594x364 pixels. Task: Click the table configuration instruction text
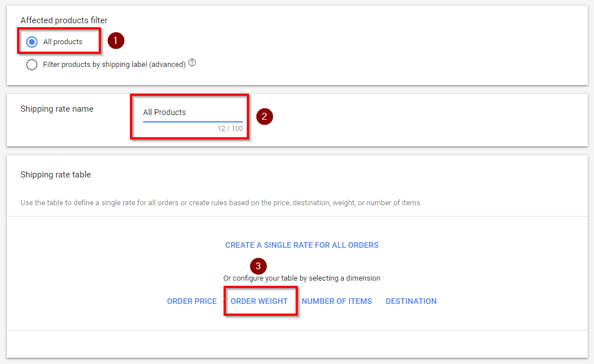pos(302,280)
